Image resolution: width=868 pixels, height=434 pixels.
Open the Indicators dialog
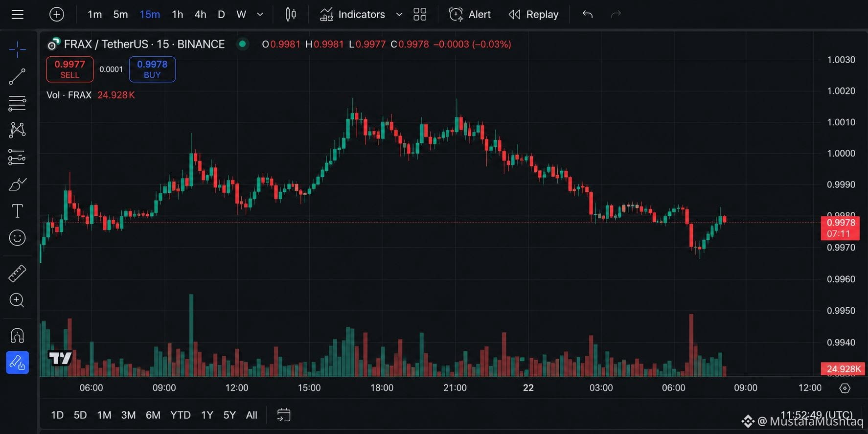[352, 14]
